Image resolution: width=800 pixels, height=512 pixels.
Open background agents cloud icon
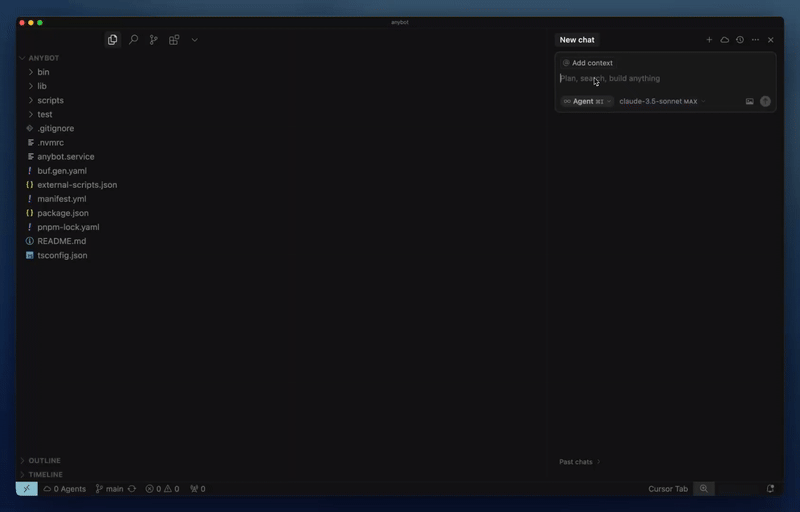coord(724,40)
